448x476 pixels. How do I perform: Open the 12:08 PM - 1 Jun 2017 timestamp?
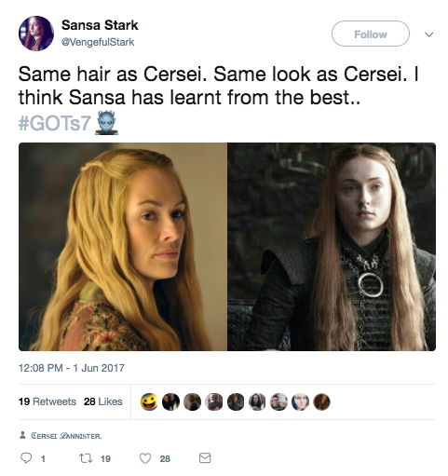pos(72,368)
